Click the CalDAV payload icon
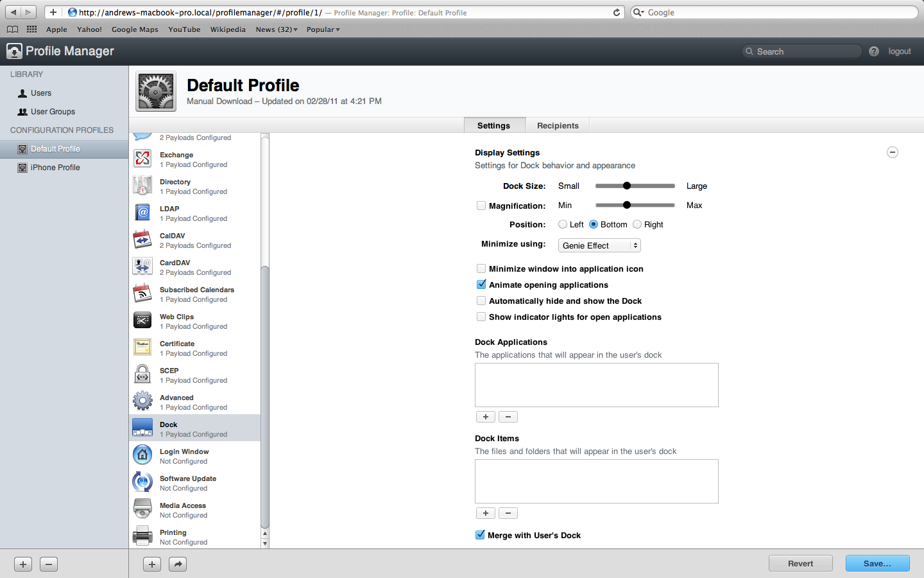 click(142, 239)
